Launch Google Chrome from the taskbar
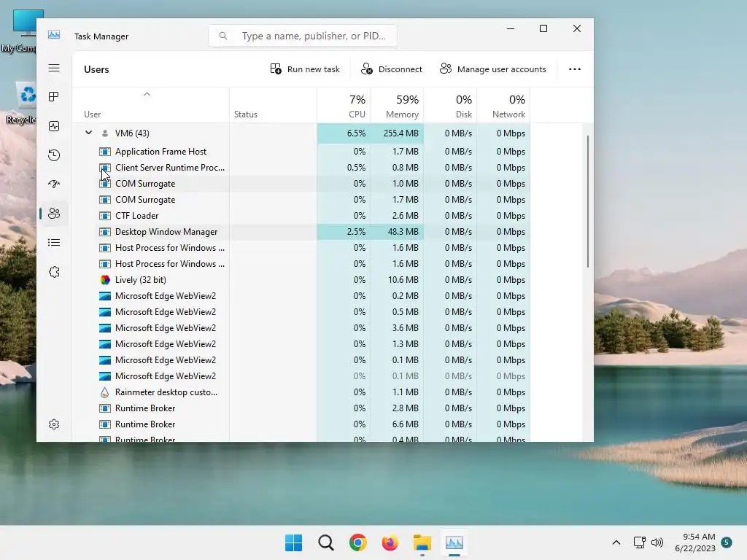Viewport: 747px width, 560px height. pyautogui.click(x=357, y=542)
